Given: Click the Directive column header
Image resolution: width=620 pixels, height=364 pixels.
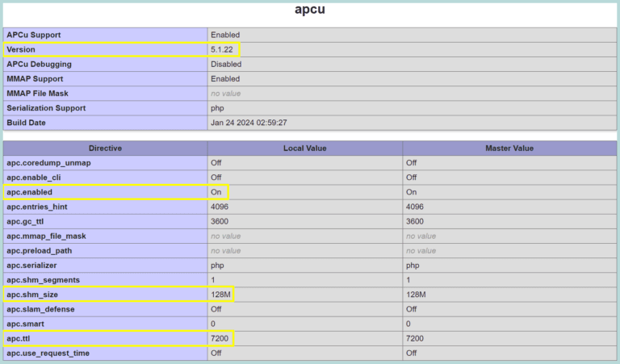Looking at the screenshot, I should pos(105,149).
